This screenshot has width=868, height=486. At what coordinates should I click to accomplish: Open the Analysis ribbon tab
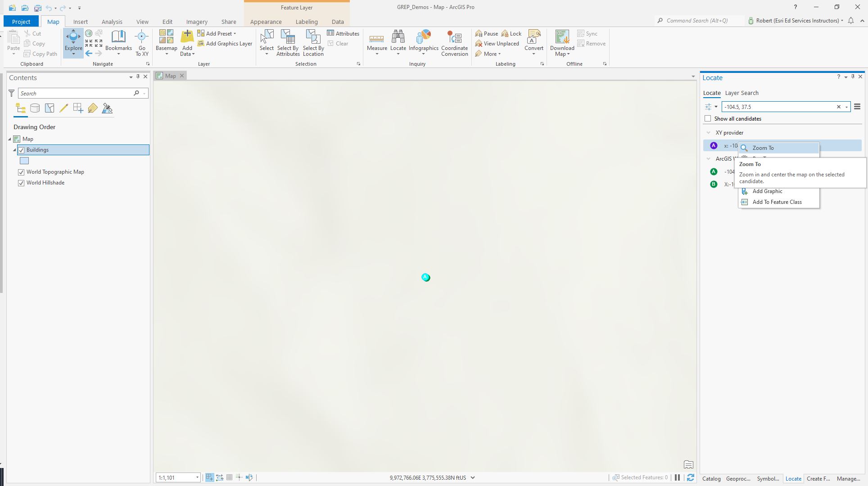[112, 22]
